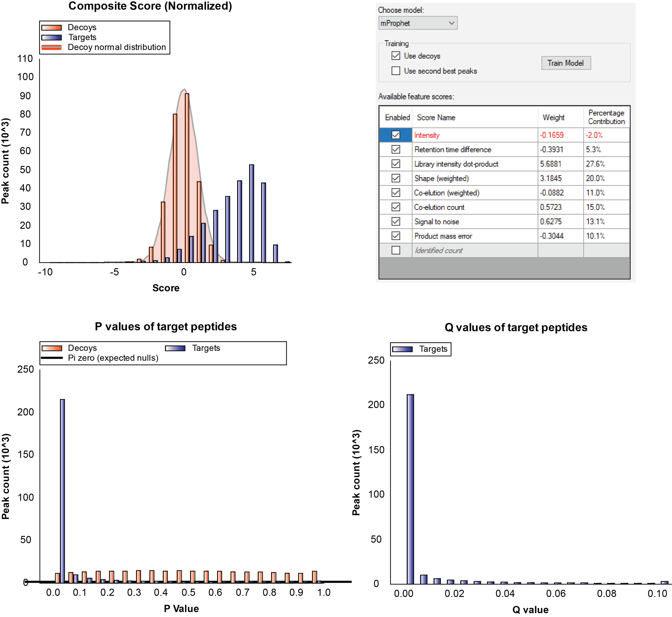This screenshot has height=617, width=672.
Task: Uncheck the Use decoys checkbox
Action: point(396,56)
